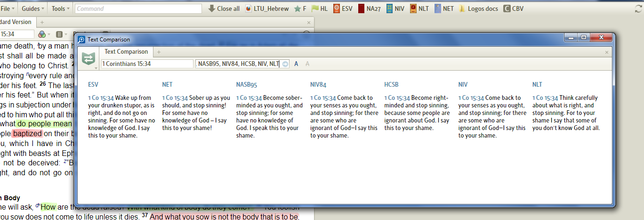Click the 1 Co 15:34 link under ESV
This screenshot has width=644, height=220.
tap(101, 98)
